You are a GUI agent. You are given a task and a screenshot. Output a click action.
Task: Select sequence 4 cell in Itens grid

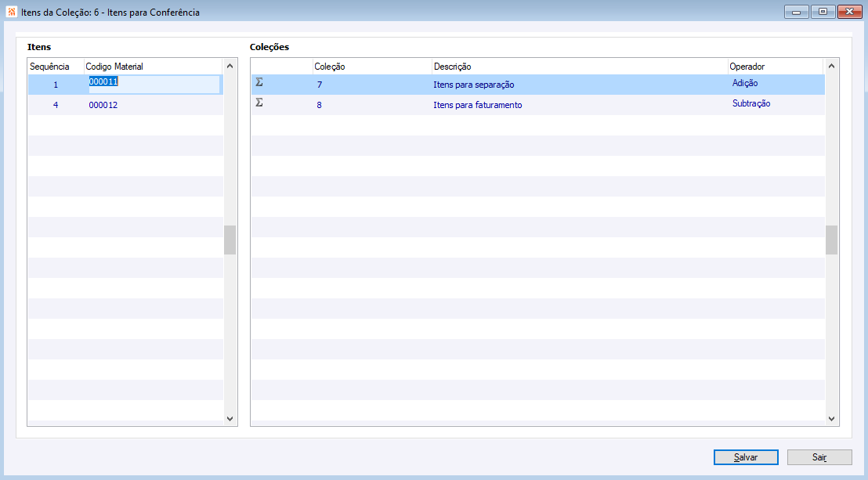[56, 105]
